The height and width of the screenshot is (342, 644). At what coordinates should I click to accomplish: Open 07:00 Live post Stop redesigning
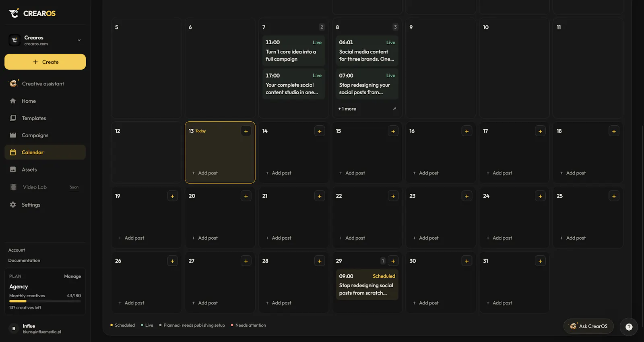(367, 84)
